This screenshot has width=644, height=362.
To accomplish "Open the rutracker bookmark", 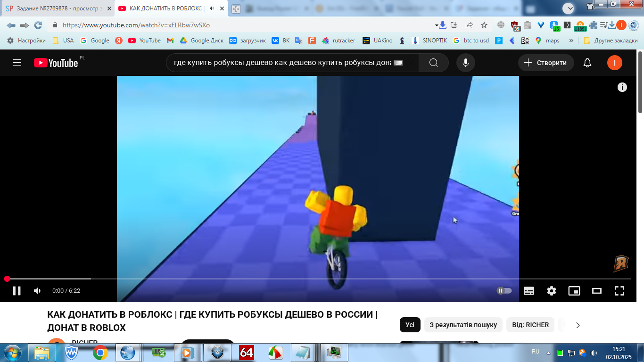I will click(339, 41).
